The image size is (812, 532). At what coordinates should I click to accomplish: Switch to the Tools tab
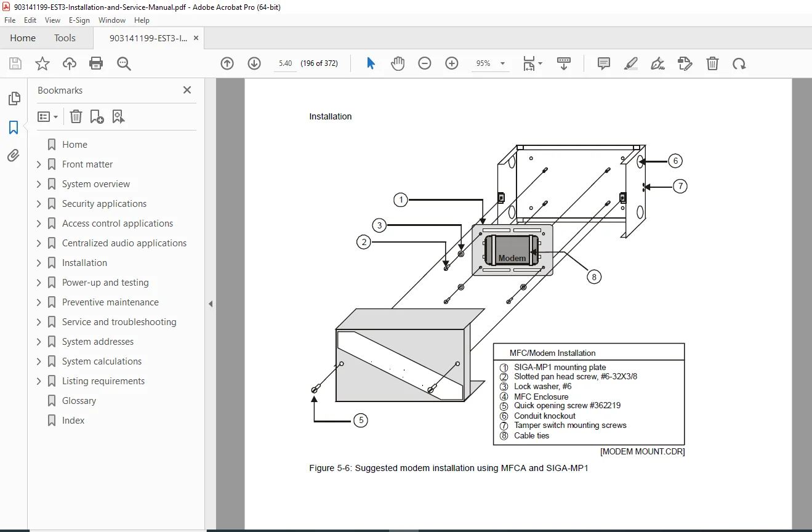(x=65, y=38)
